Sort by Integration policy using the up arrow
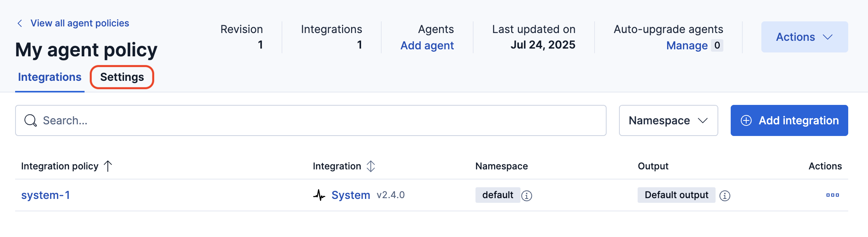The width and height of the screenshot is (868, 237). (108, 166)
